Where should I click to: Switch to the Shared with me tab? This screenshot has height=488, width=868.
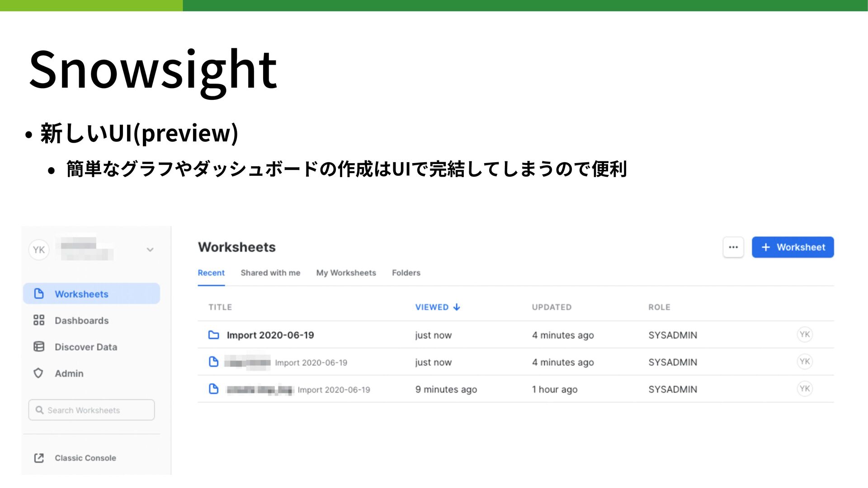coord(270,273)
